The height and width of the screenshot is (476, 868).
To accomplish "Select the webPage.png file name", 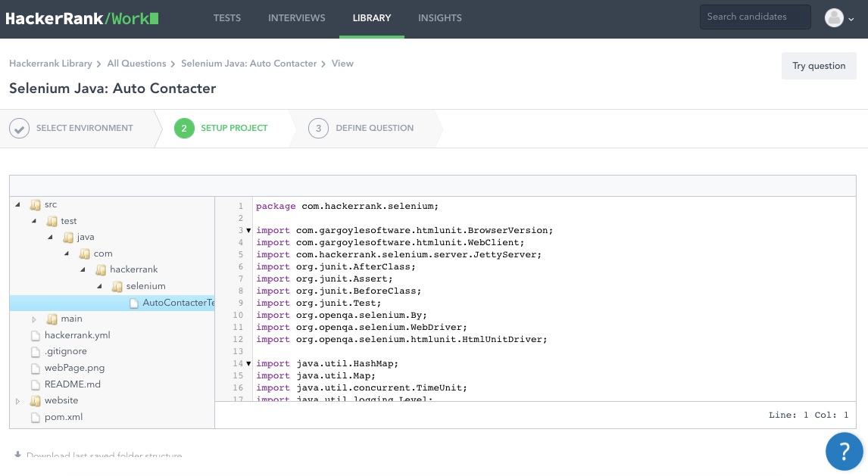I will pyautogui.click(x=75, y=369).
